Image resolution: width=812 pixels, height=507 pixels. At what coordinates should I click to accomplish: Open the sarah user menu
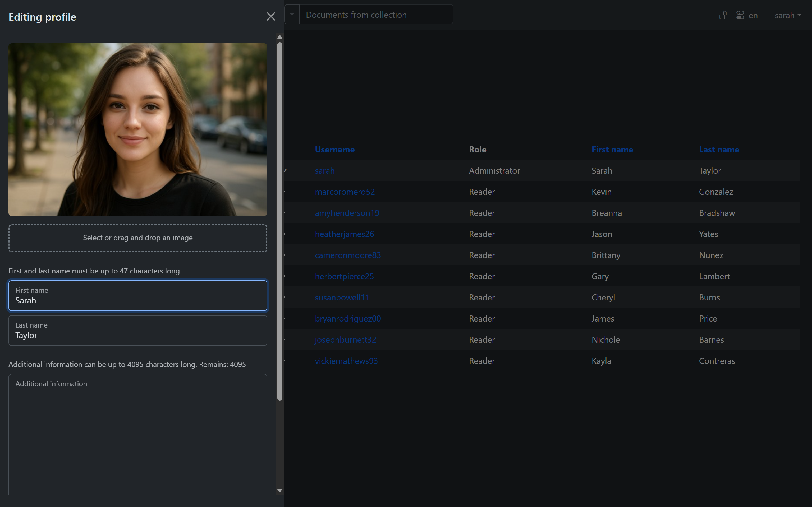click(x=787, y=15)
